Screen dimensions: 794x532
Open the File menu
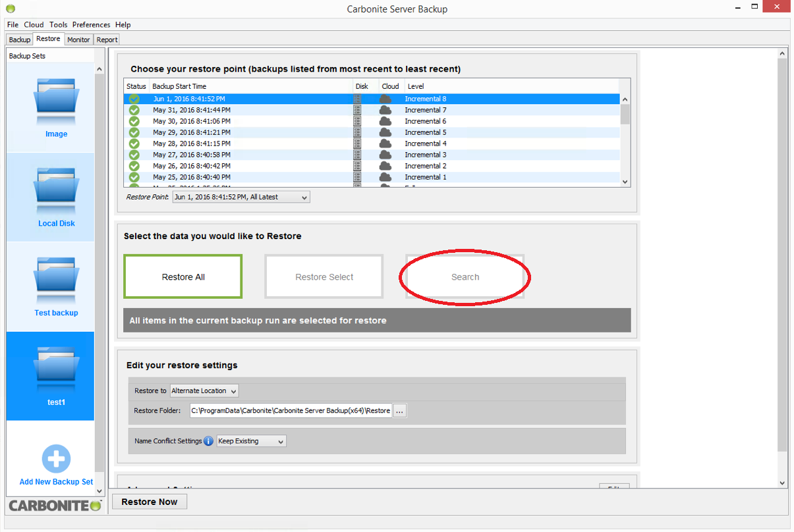(x=13, y=24)
